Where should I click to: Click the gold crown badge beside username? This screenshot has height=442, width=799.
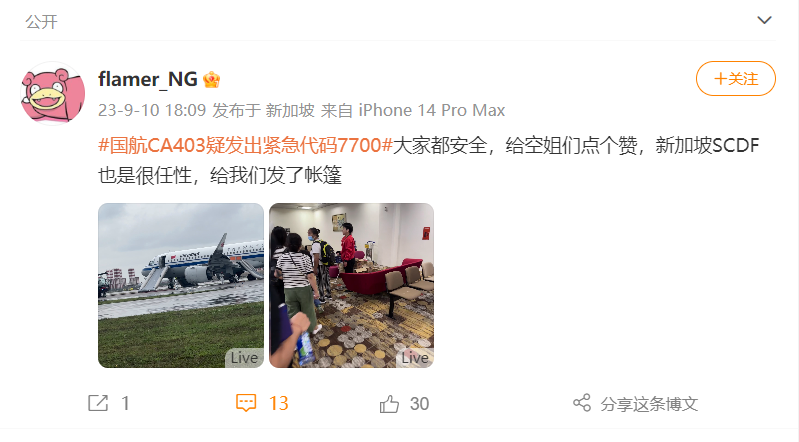click(211, 80)
